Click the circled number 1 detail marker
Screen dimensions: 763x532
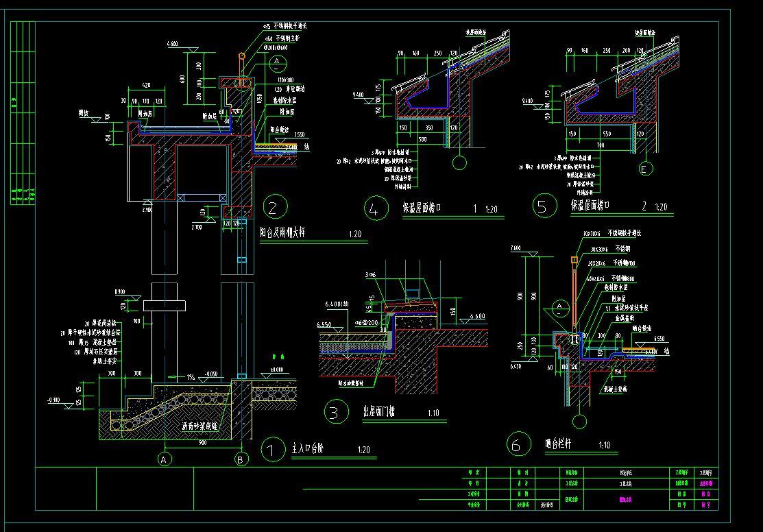273,449
